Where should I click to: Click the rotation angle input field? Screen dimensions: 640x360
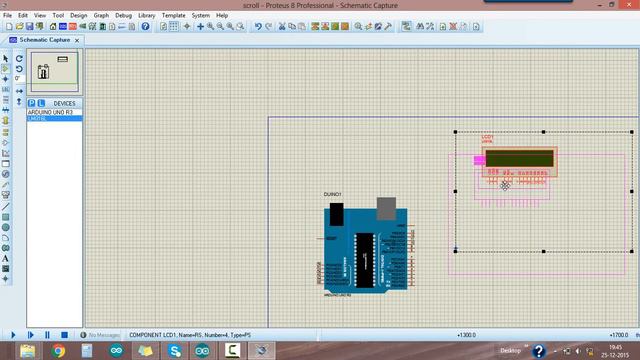[19, 78]
